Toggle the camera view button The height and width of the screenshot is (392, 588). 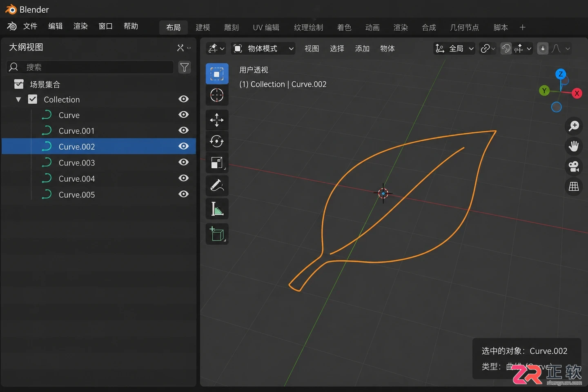pyautogui.click(x=574, y=166)
